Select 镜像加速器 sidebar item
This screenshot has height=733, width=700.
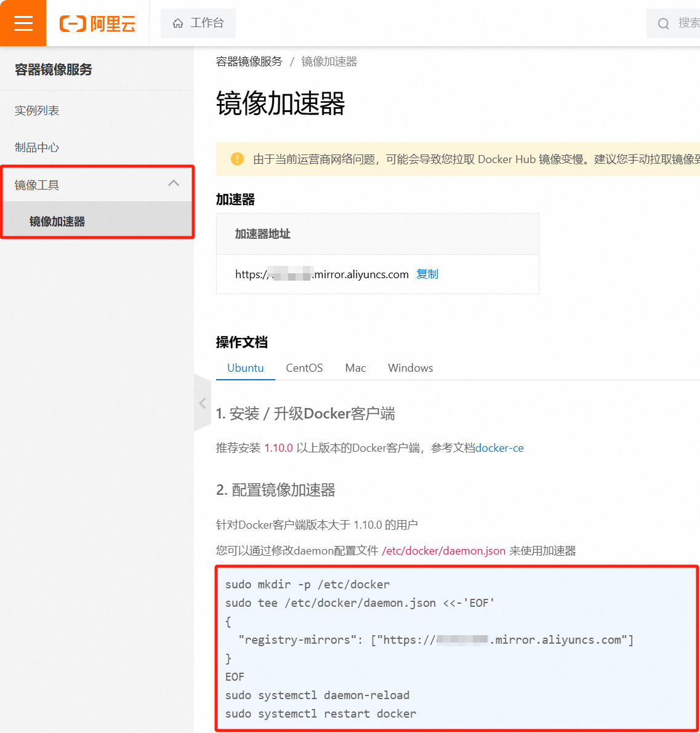pos(97,221)
